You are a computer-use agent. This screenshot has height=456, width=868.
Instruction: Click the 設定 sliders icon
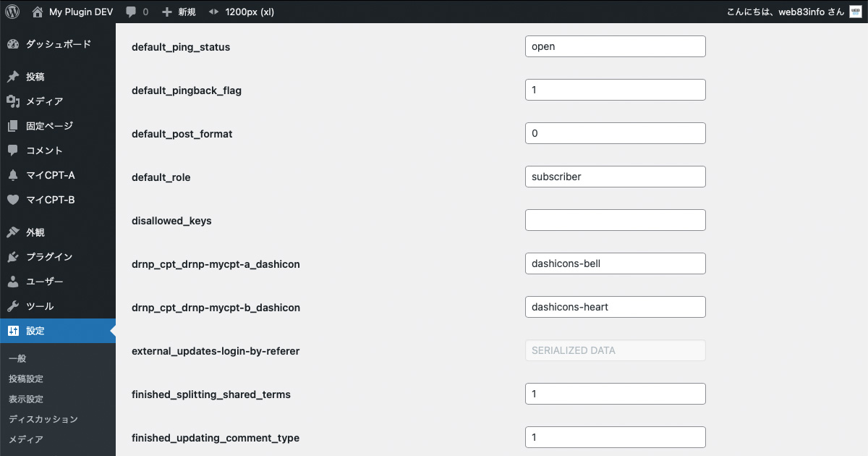(13, 331)
